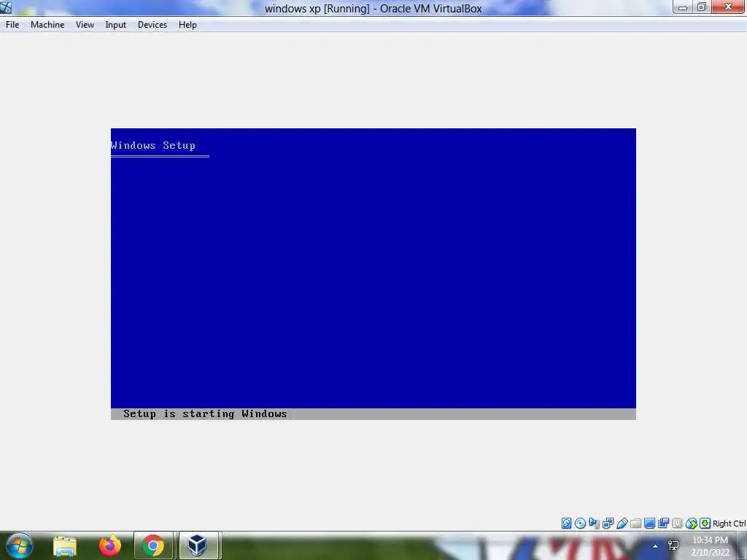Click the taskbar clock showing 10:34 PM
The height and width of the screenshot is (560, 747).
tap(710, 546)
